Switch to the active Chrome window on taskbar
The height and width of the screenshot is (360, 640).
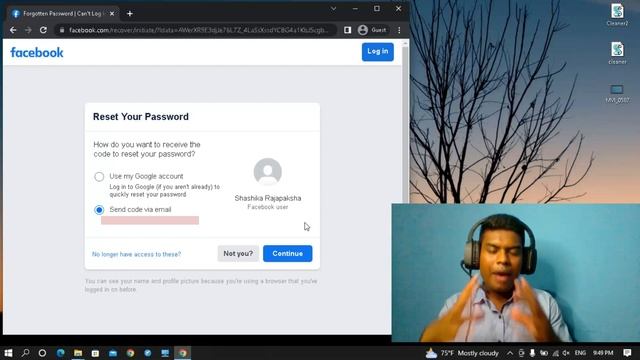183,353
